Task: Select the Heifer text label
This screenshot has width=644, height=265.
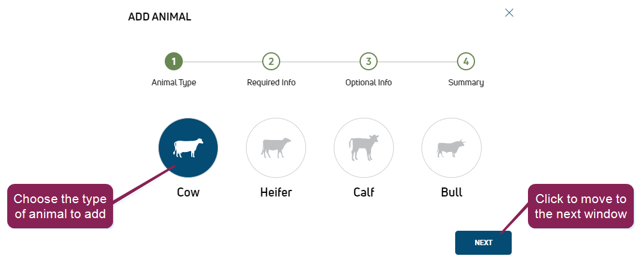Action: (x=276, y=193)
